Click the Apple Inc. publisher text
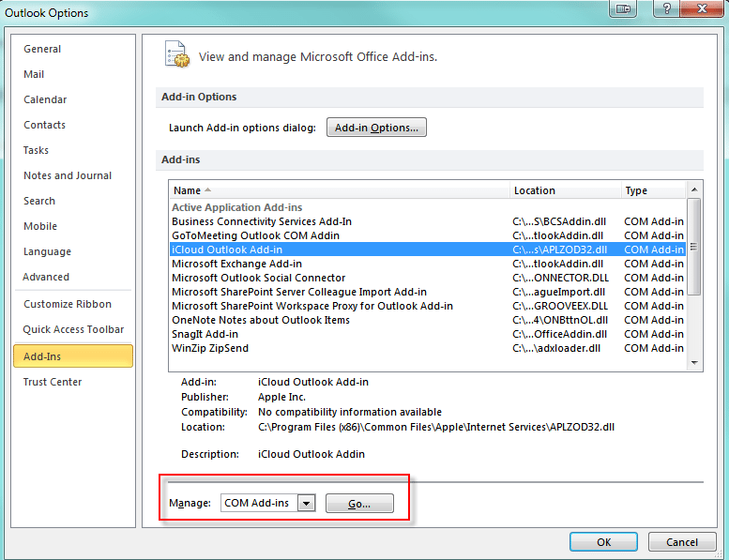 point(281,397)
